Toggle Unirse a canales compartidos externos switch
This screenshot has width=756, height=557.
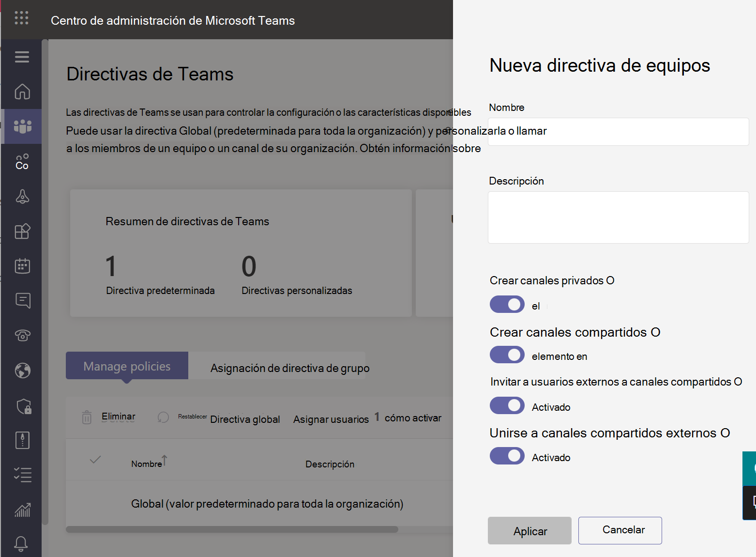[x=507, y=456]
